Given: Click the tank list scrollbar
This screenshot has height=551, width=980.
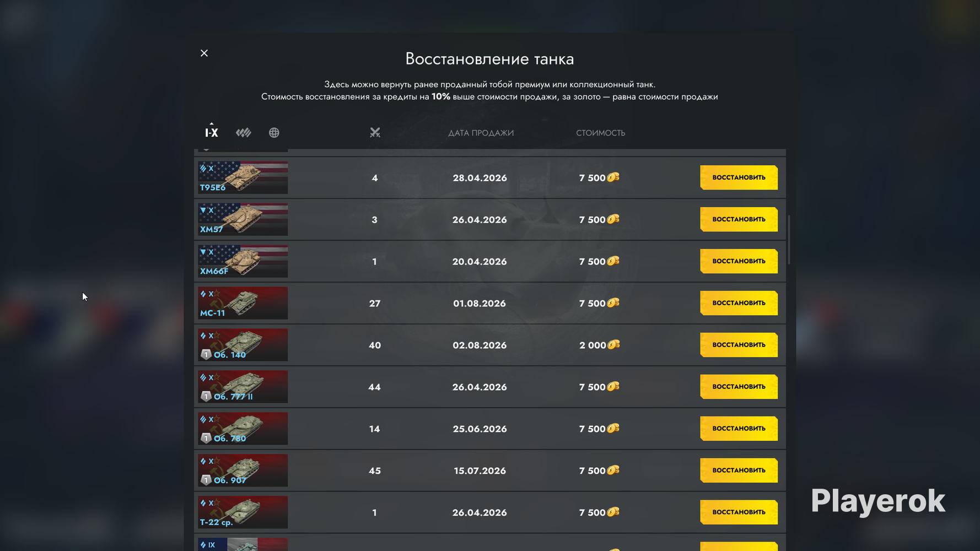Looking at the screenshot, I should point(789,240).
